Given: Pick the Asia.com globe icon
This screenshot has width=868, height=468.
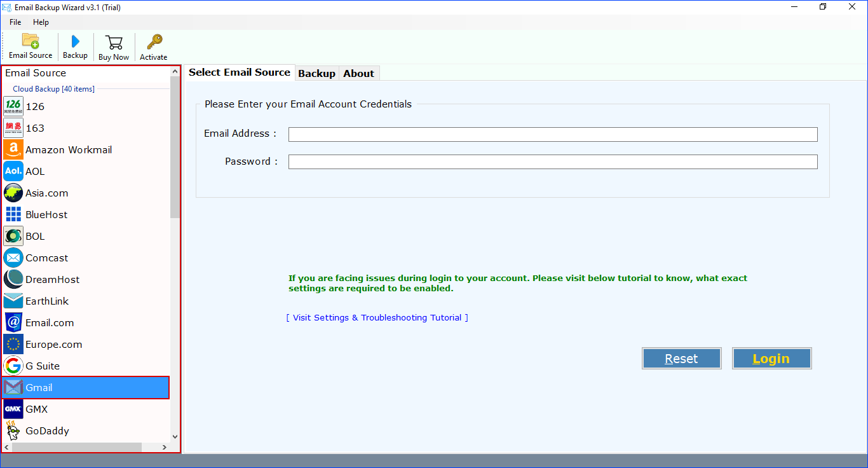Looking at the screenshot, I should coord(13,193).
